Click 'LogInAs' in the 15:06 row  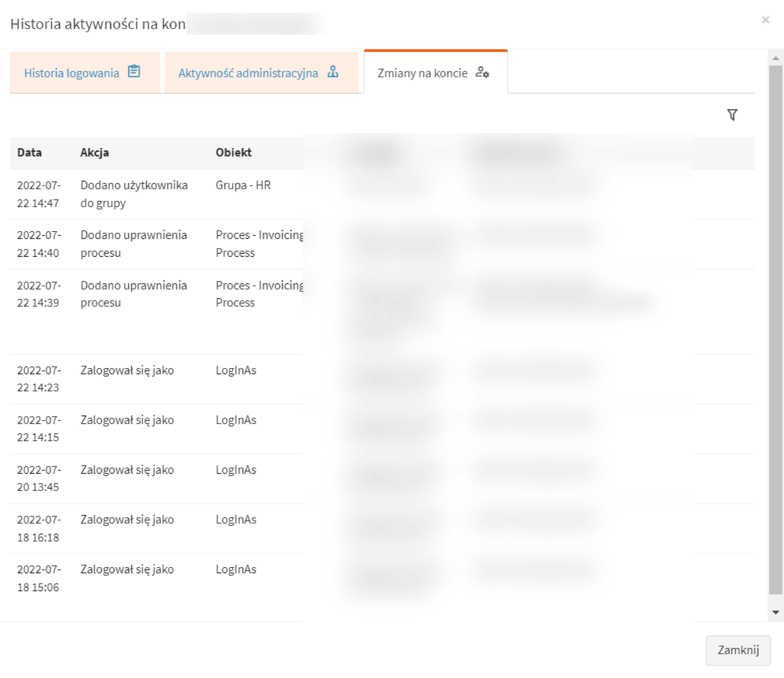click(x=236, y=570)
